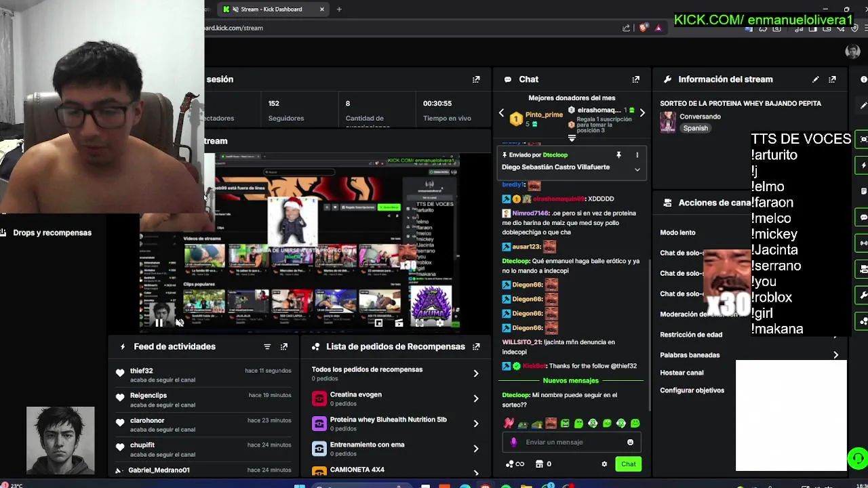Select the Stream - Kick Dashboard tab
This screenshot has height=488, width=868.
(x=272, y=9)
